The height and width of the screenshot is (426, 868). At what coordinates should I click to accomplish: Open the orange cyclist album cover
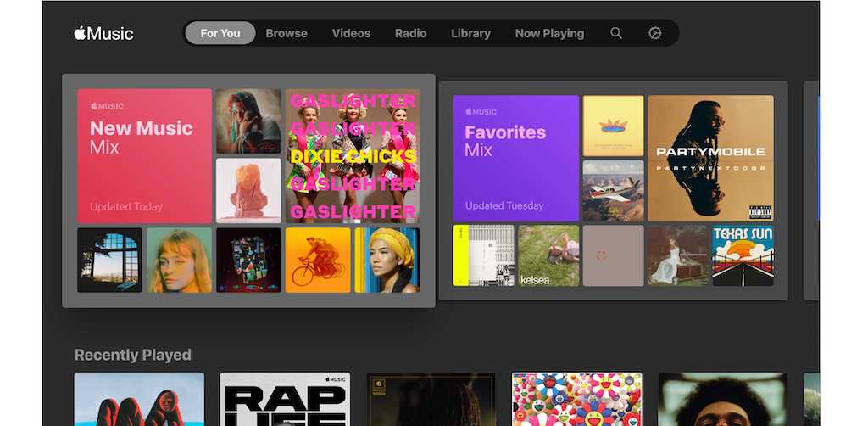[x=318, y=260]
